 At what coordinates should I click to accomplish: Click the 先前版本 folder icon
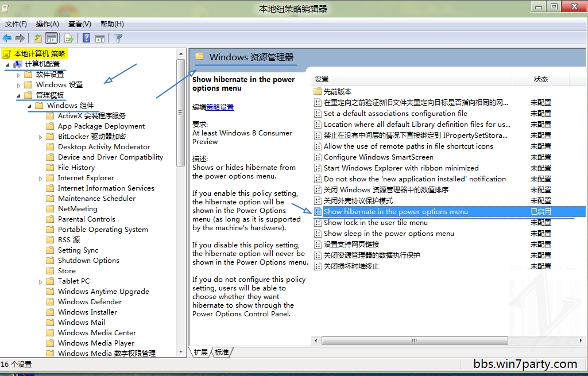click(318, 91)
